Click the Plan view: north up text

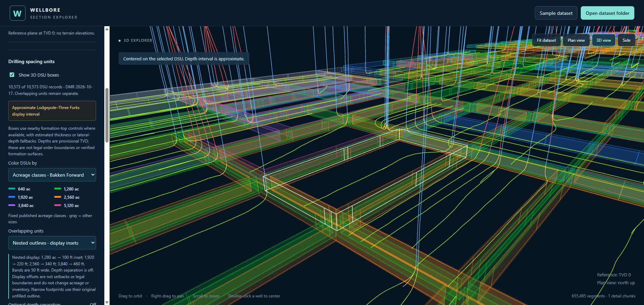pyautogui.click(x=616, y=283)
